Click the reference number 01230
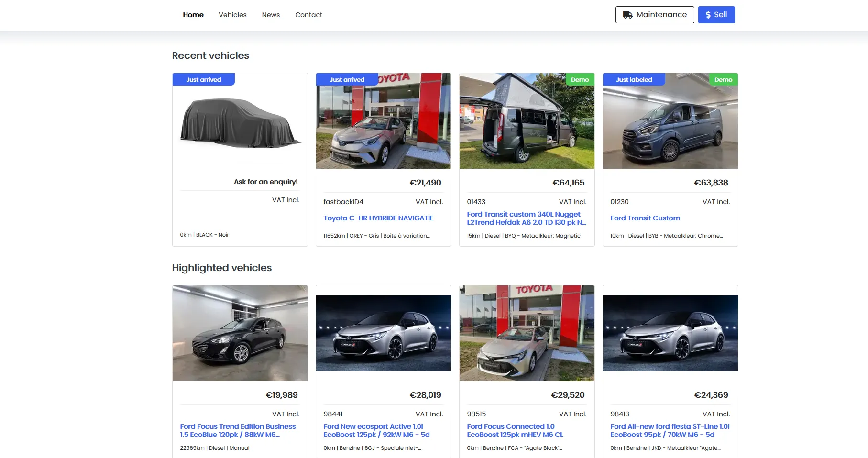This screenshot has width=868, height=458. [x=620, y=202]
